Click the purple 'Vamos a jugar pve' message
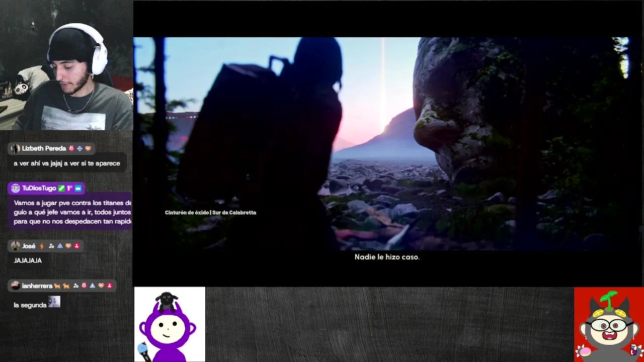Screen dimensions: 644x362 tap(72, 212)
